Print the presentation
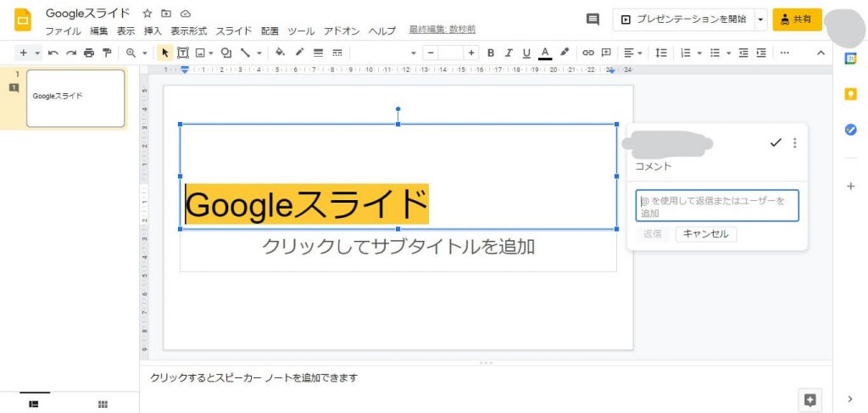This screenshot has height=413, width=868. pyautogui.click(x=88, y=53)
